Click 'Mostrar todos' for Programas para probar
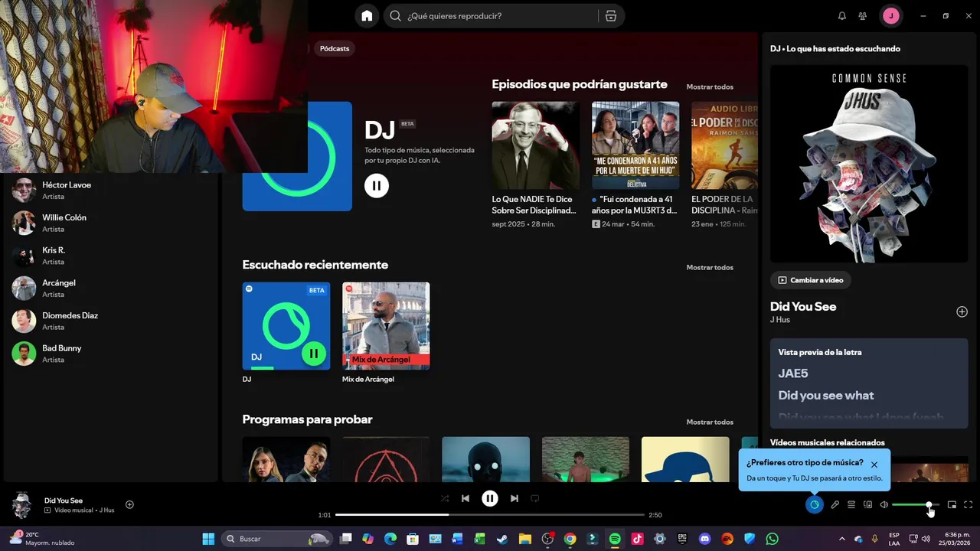Image resolution: width=980 pixels, height=551 pixels. (710, 422)
